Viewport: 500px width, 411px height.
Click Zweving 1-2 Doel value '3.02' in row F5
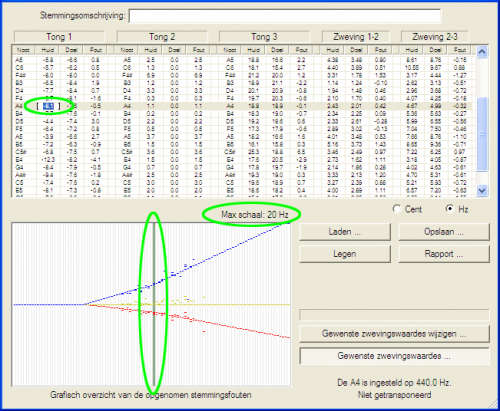coord(356,129)
